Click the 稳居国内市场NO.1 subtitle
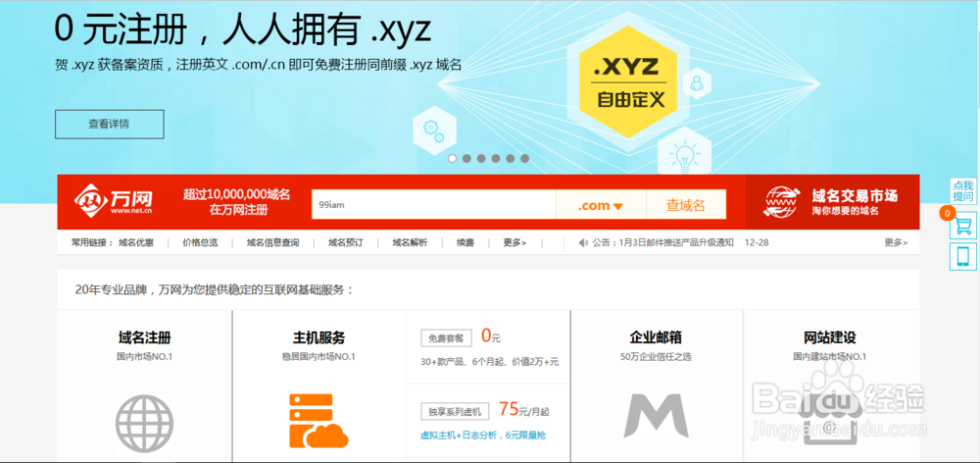The width and height of the screenshot is (980, 463). (318, 357)
